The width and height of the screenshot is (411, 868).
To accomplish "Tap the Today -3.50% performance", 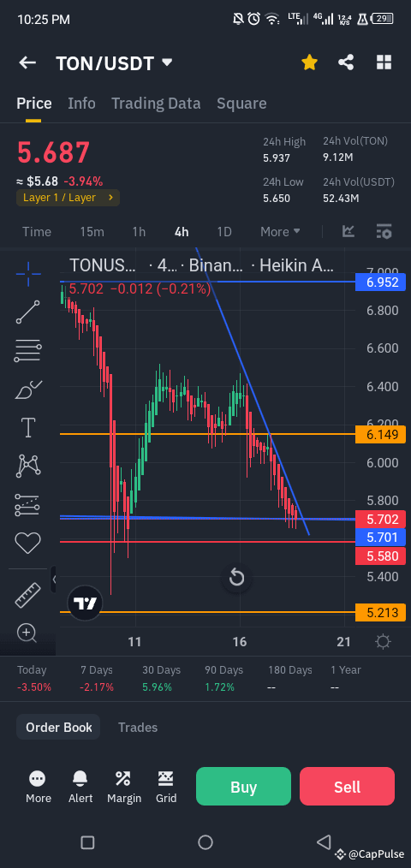I will 33,679.
